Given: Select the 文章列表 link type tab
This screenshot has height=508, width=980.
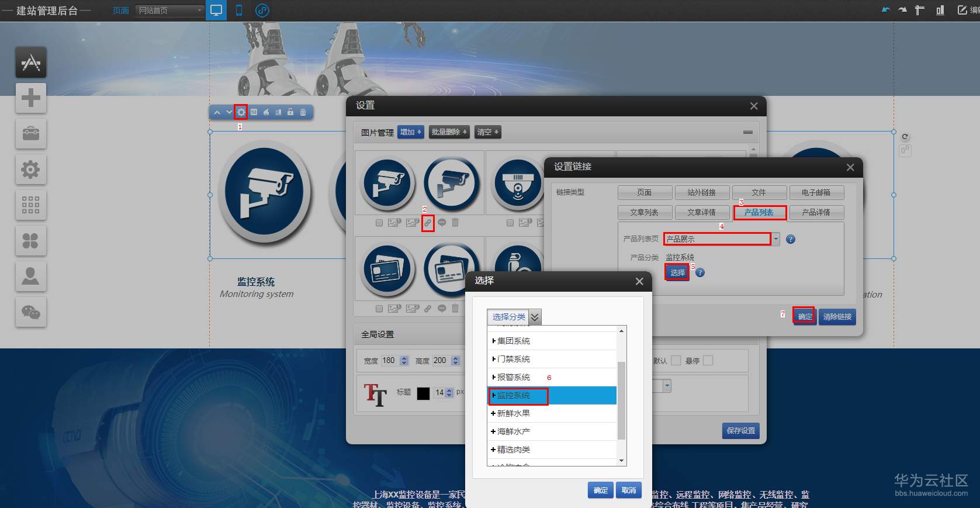Looking at the screenshot, I should click(645, 212).
